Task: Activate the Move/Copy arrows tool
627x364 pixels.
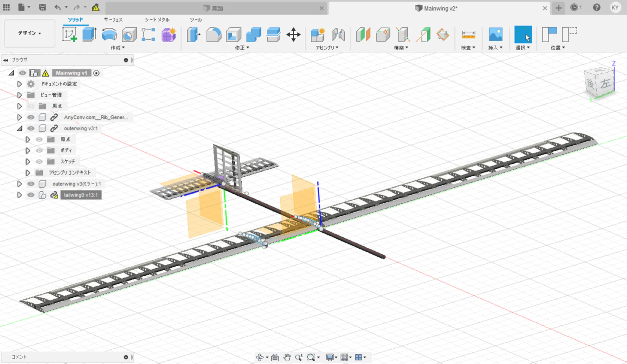Action: point(293,35)
